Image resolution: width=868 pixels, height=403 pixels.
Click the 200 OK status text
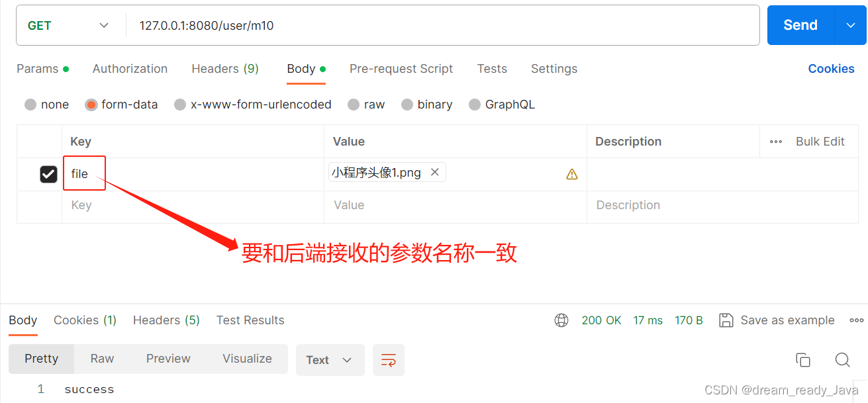[601, 320]
